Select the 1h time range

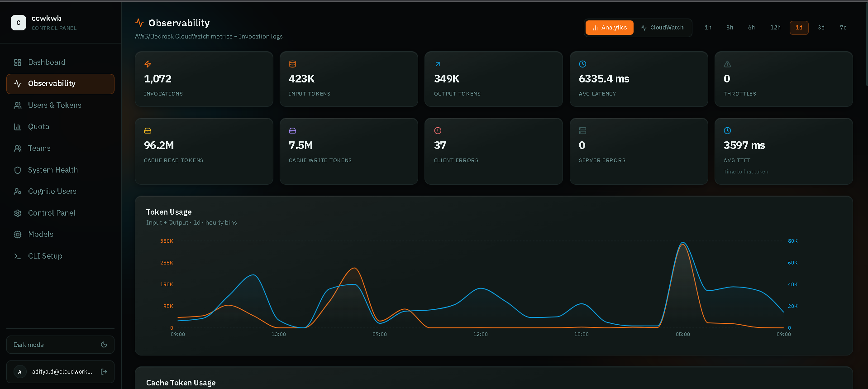point(708,28)
